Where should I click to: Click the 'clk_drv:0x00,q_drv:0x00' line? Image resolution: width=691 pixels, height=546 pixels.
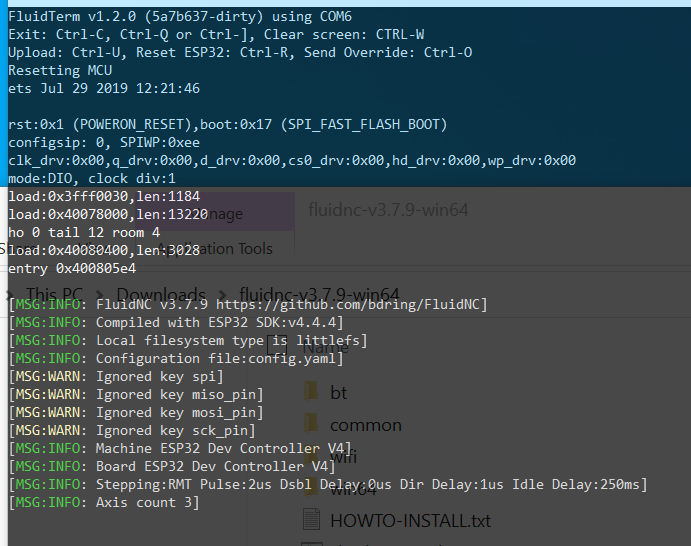[292, 160]
